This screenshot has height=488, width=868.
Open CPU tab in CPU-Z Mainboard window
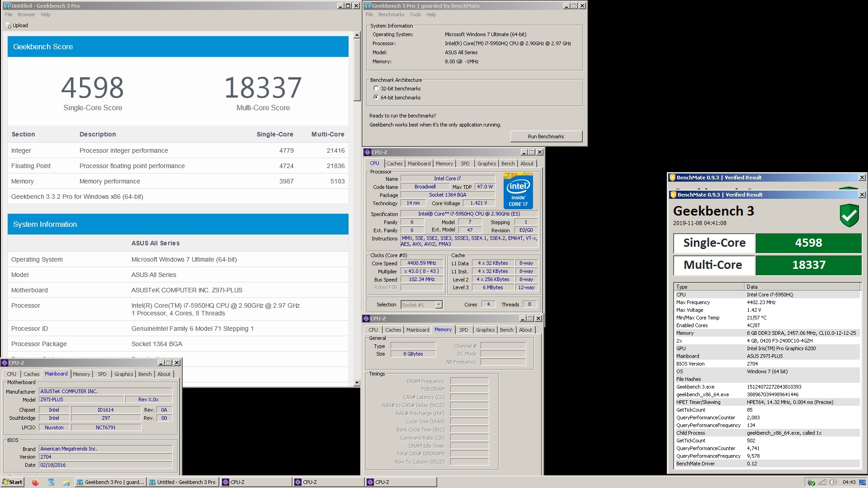tap(11, 375)
